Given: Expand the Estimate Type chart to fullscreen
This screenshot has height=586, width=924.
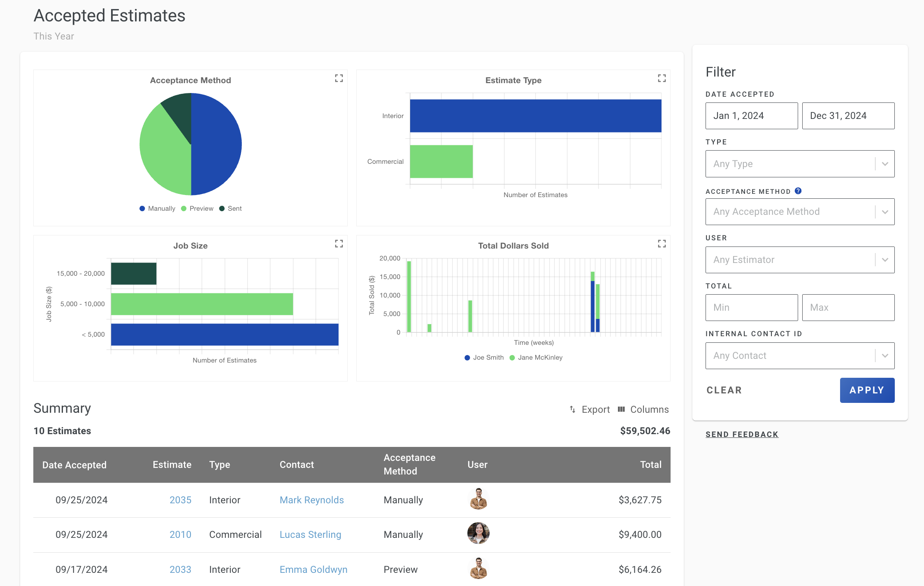Looking at the screenshot, I should click(662, 78).
